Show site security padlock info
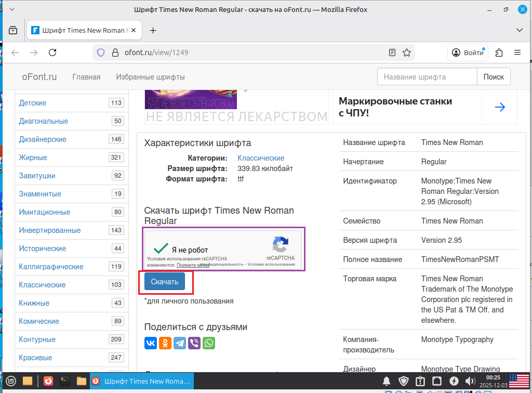 coord(115,53)
